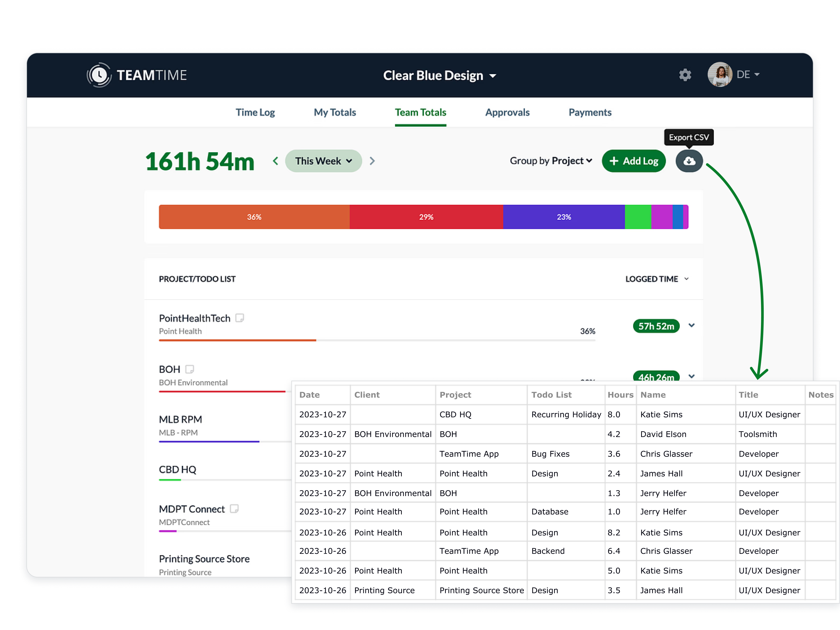Open the This Week date range dropdown
Image resolution: width=840 pixels, height=630 pixels.
tap(323, 161)
